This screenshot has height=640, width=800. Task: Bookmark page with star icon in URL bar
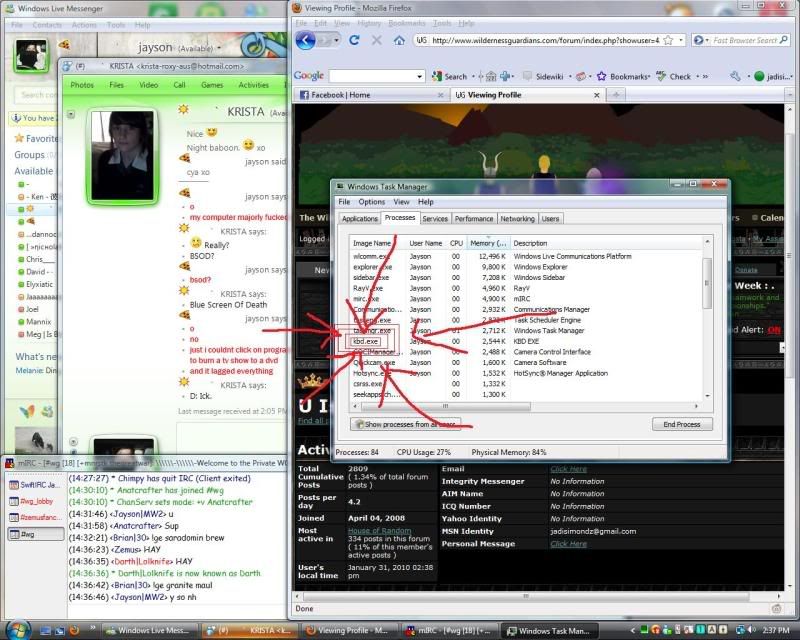point(668,40)
